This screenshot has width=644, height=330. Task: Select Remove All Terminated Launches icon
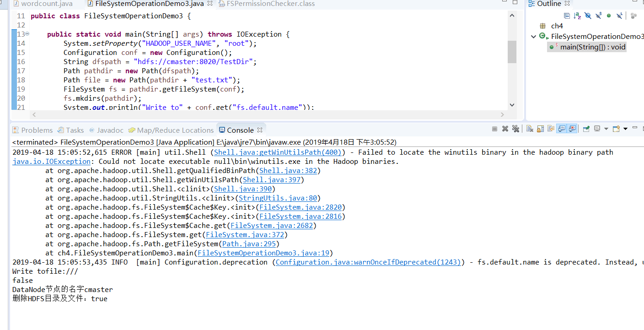[x=516, y=129]
